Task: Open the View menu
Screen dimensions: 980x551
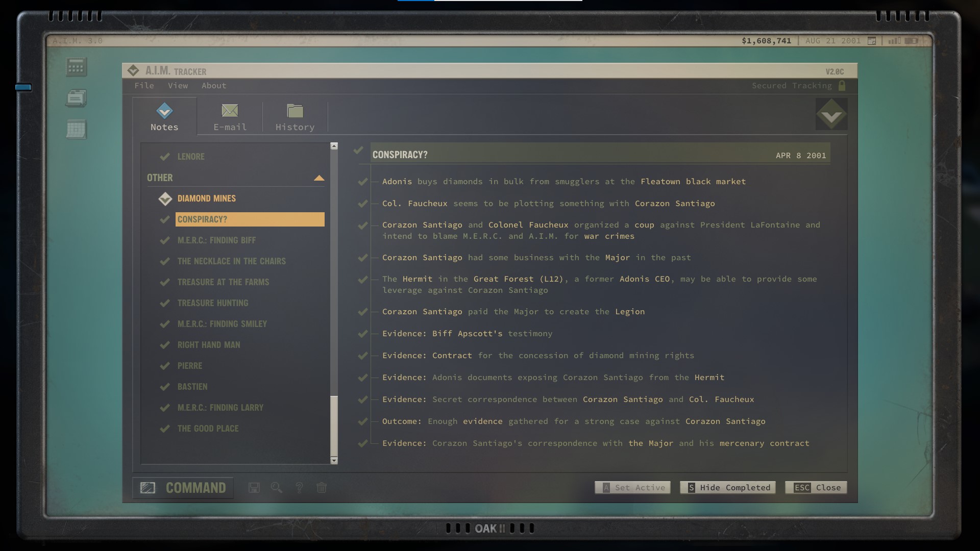Action: (178, 86)
